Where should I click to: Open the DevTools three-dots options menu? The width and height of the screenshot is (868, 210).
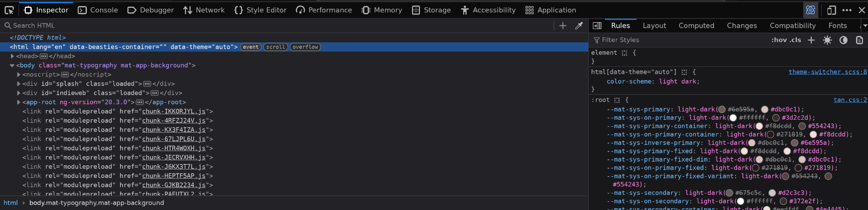[x=847, y=10]
